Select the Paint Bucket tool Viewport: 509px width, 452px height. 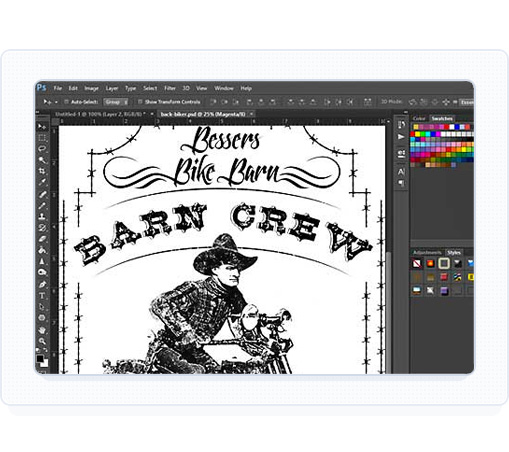point(42,250)
